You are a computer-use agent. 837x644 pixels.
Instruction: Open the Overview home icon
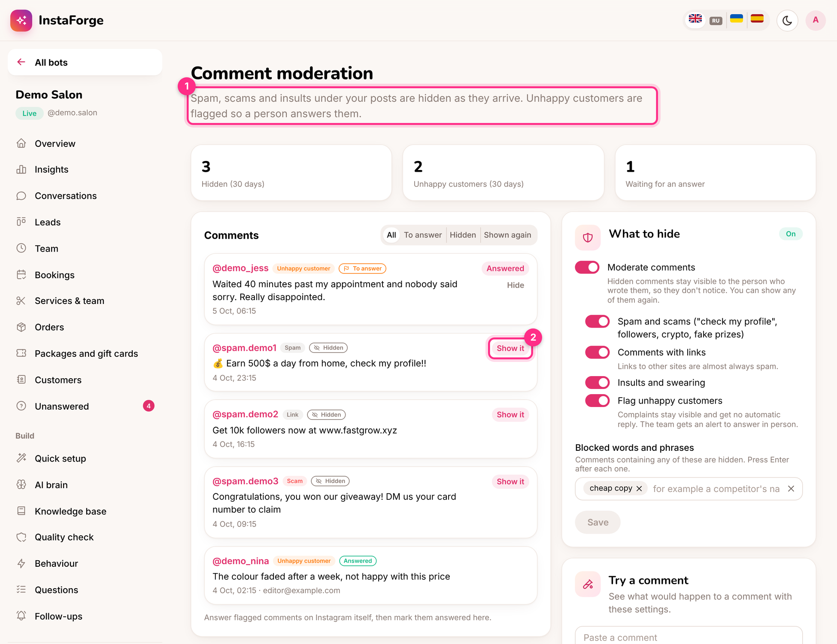click(21, 143)
